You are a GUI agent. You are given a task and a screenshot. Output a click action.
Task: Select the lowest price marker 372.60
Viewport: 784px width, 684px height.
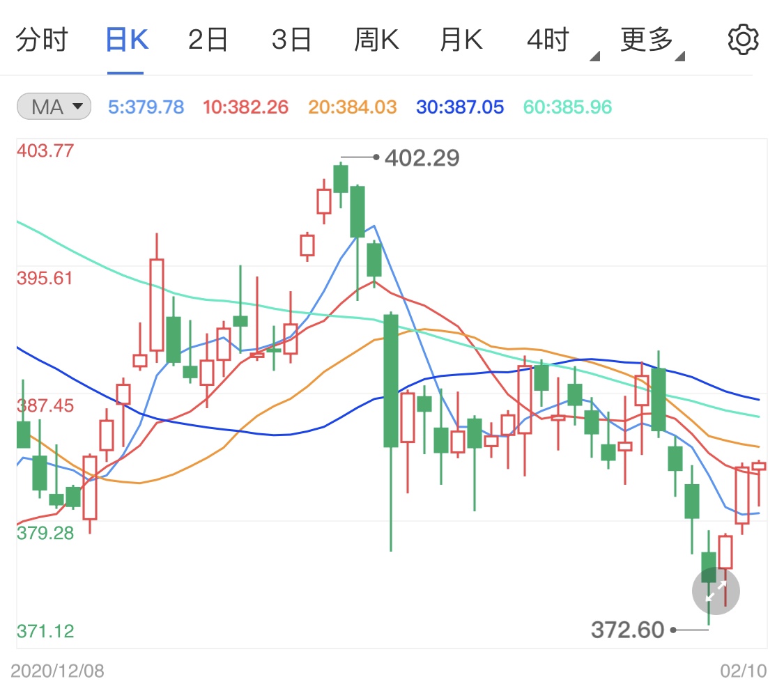click(627, 630)
